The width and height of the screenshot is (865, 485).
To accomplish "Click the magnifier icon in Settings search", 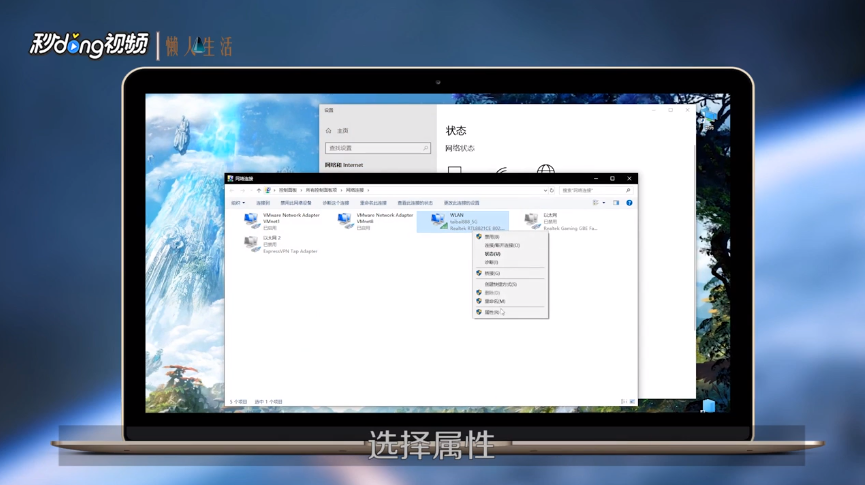I will [x=425, y=148].
